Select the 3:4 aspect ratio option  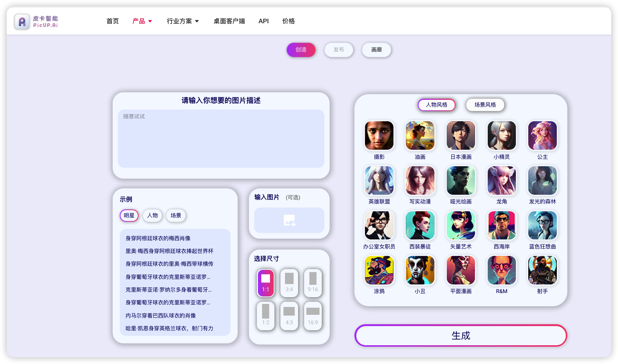tap(289, 283)
